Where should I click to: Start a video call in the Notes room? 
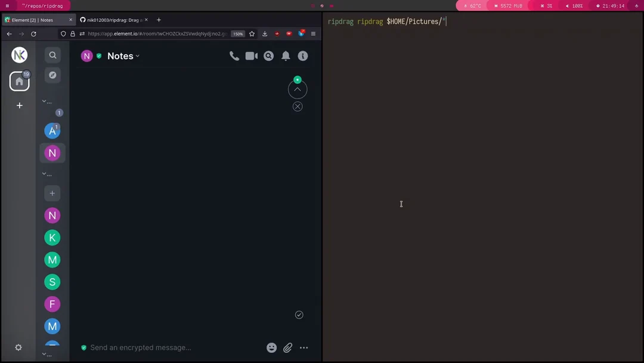point(251,56)
